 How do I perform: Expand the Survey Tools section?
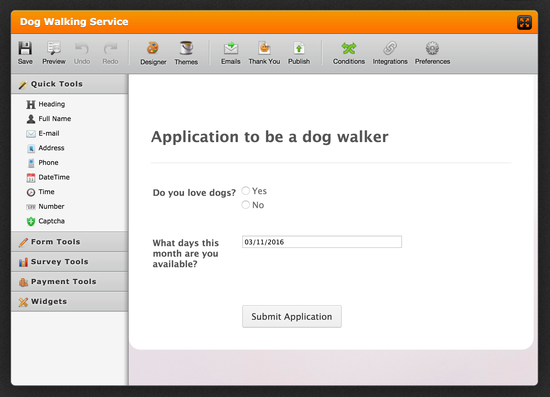69,262
